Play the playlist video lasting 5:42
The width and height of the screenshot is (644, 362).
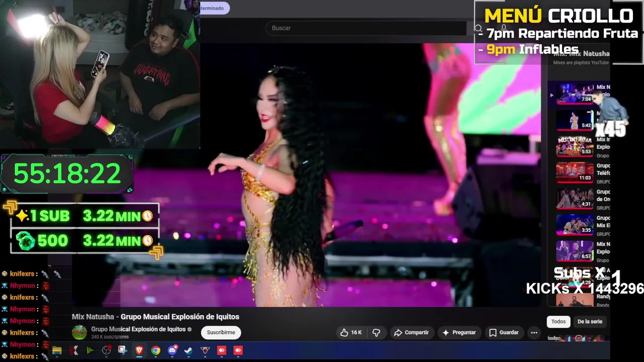point(575,120)
